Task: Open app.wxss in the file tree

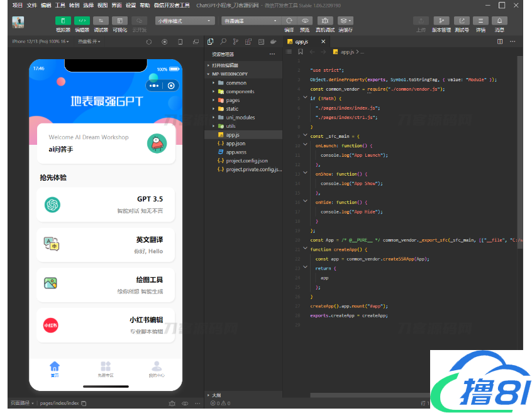Action: point(243,152)
